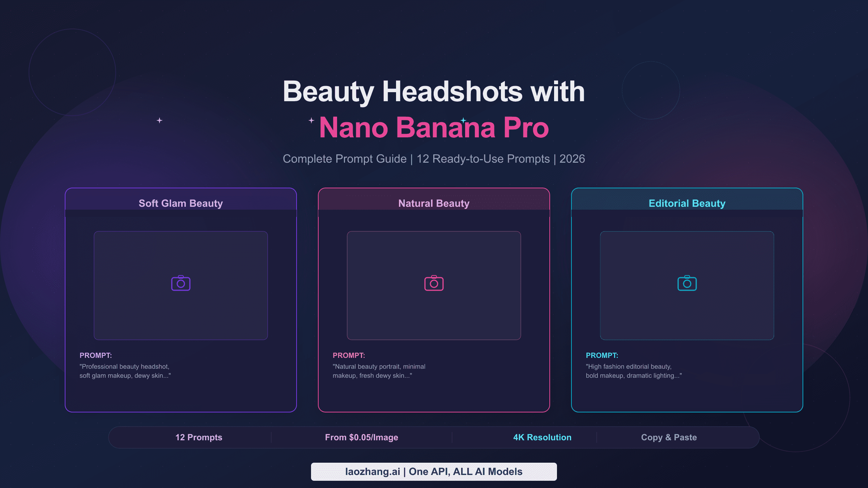
Task: Click the "Complete Prompt Guide" subtitle line
Action: pos(434,159)
